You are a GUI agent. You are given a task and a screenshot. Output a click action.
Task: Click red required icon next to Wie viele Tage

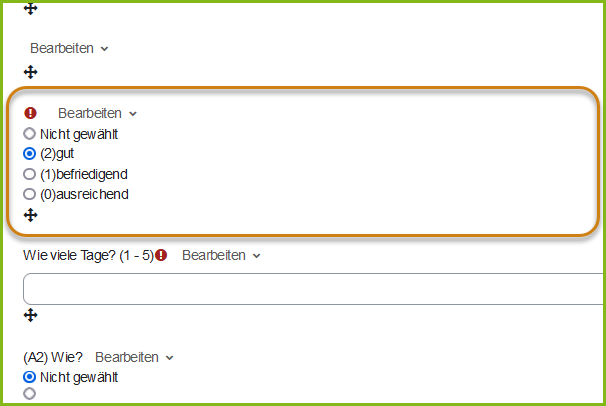(161, 255)
